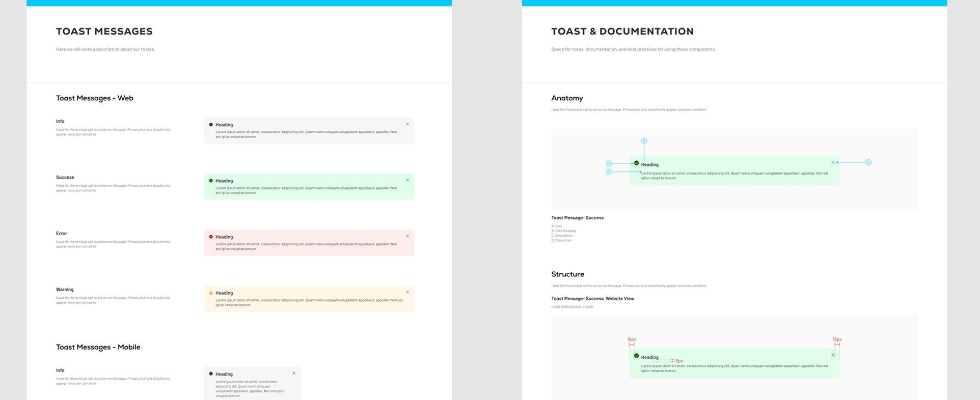Click the lorem ipsum description in the web Info toast
The width and height of the screenshot is (980, 400).
(306, 134)
